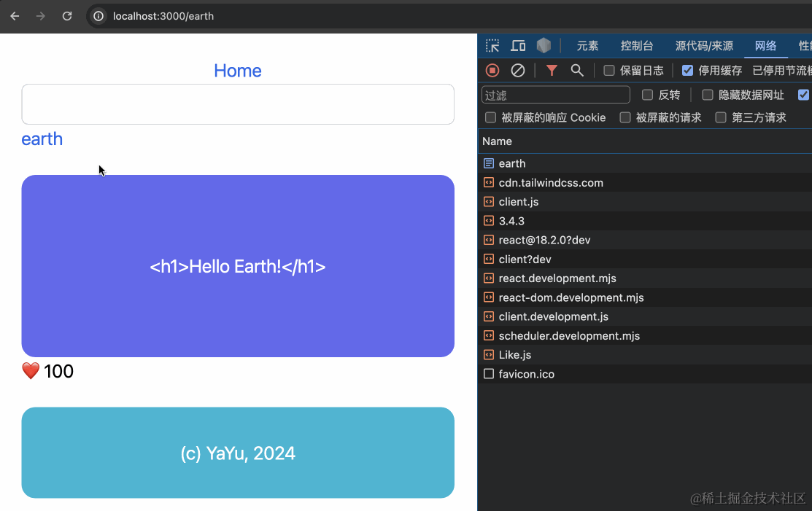Open the network search magnifier
Viewport: 812px width, 511px height.
[x=577, y=70]
